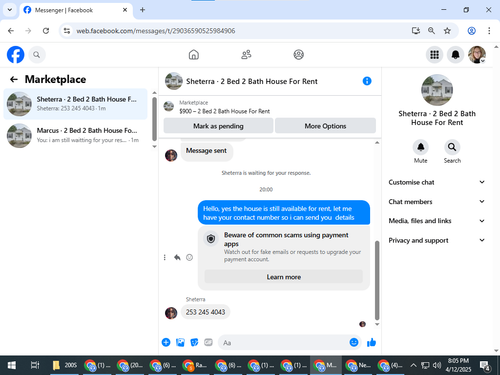Mute the Sheterra conversation
The width and height of the screenshot is (500, 375).
click(421, 147)
